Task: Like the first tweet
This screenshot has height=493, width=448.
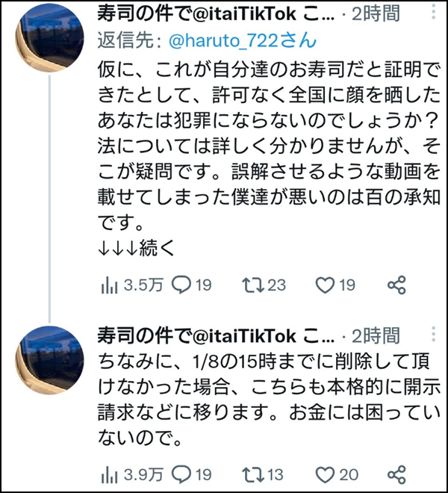Action: (x=324, y=285)
